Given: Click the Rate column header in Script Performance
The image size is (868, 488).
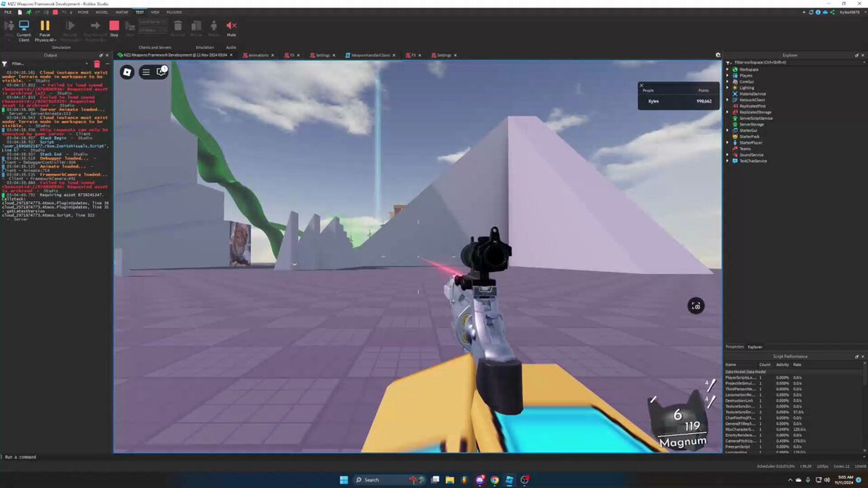Looking at the screenshot, I should coord(797,364).
